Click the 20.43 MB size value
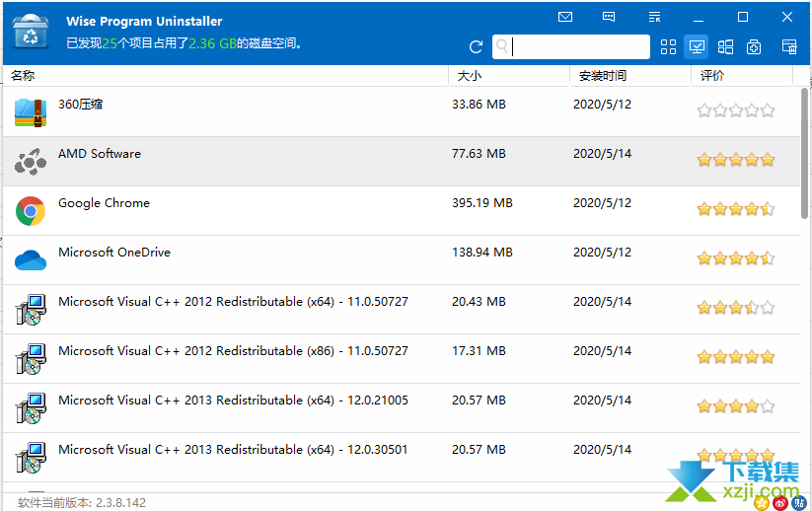This screenshot has height=511, width=812. tap(479, 301)
